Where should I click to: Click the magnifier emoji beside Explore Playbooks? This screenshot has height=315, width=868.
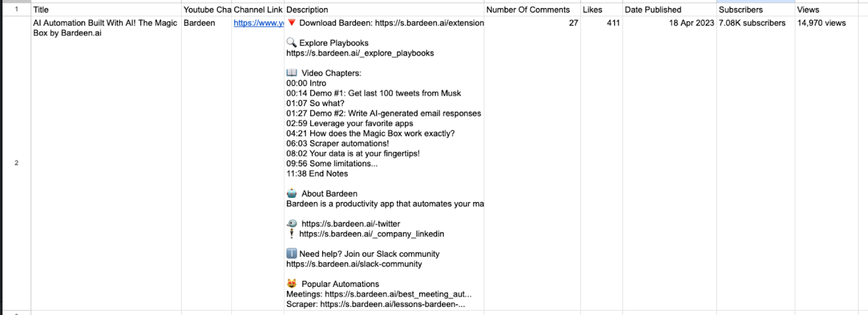[291, 42]
